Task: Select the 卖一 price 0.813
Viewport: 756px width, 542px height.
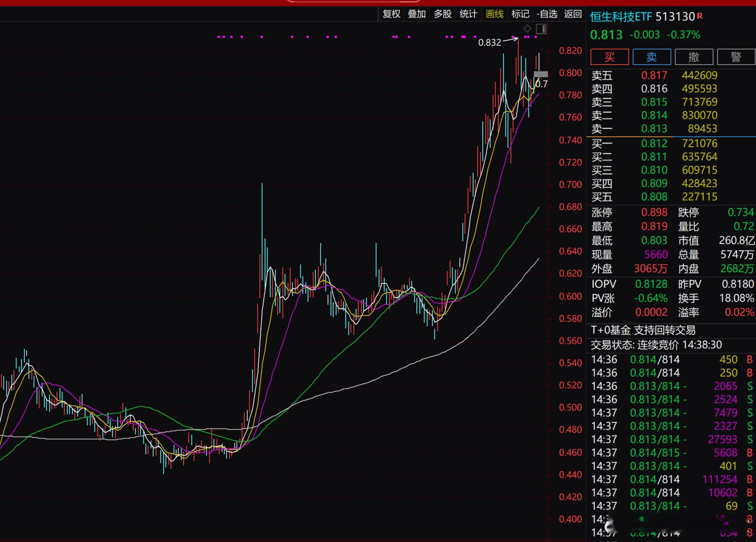Action: [x=654, y=129]
